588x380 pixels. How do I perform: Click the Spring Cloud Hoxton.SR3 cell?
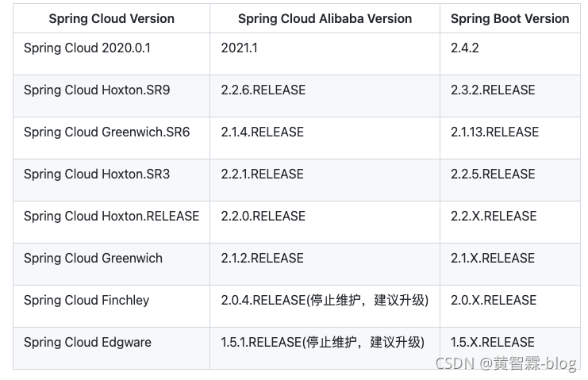(97, 175)
